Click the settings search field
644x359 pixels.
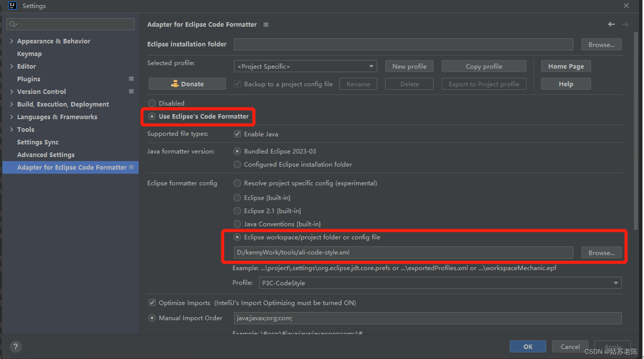click(x=71, y=24)
